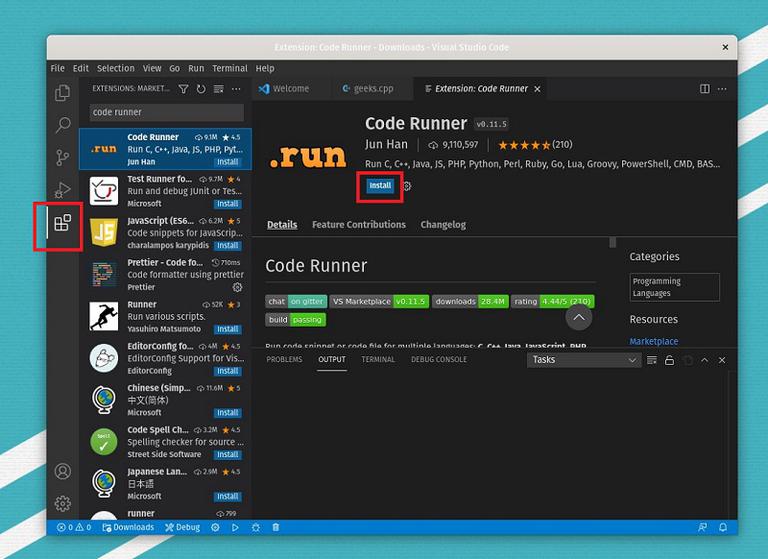768x559 pixels.
Task: Open the Help menu
Action: pyautogui.click(x=265, y=68)
